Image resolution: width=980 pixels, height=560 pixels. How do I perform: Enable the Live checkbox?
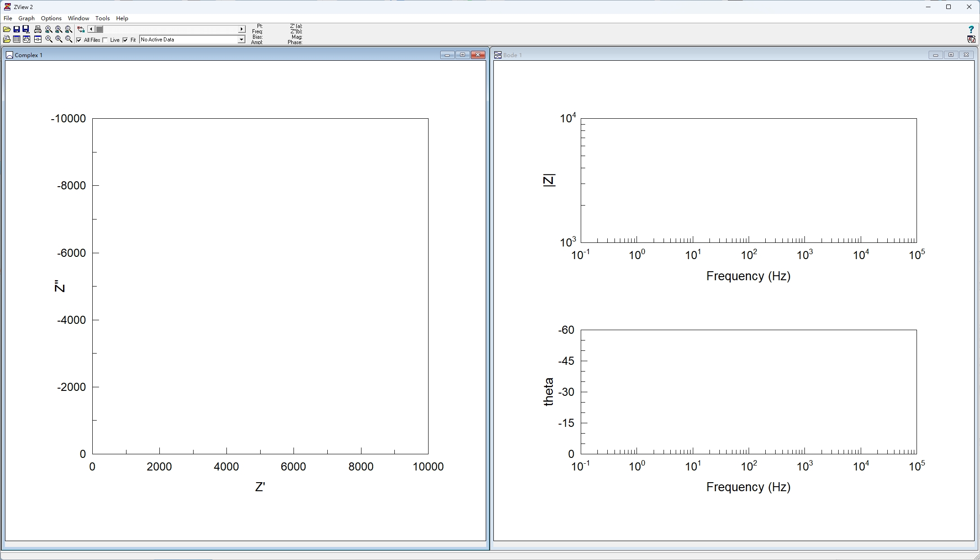(105, 40)
